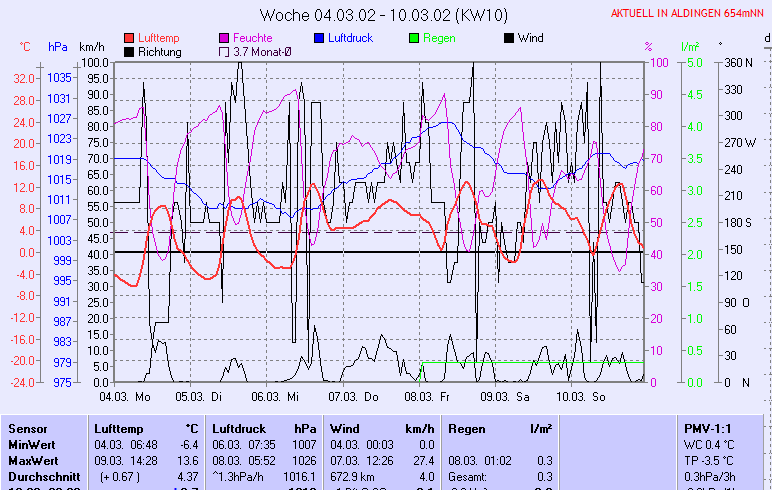This screenshot has width=772, height=490.
Task: Click the 'MaxWert' row label
Action: (30, 460)
